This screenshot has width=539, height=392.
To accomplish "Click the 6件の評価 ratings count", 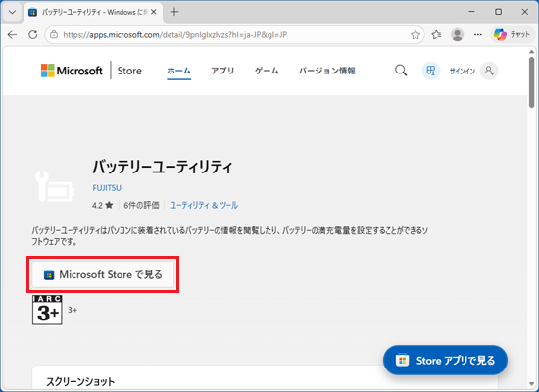I will click(x=142, y=205).
